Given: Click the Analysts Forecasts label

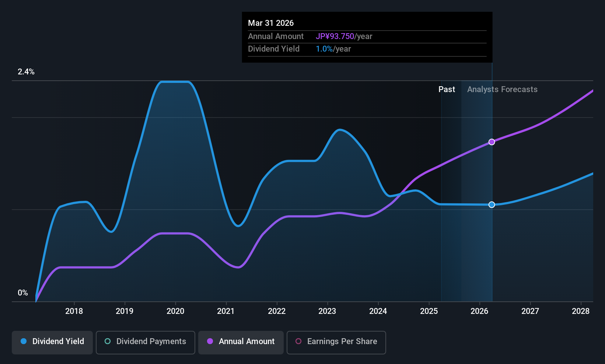Looking at the screenshot, I should (502, 90).
